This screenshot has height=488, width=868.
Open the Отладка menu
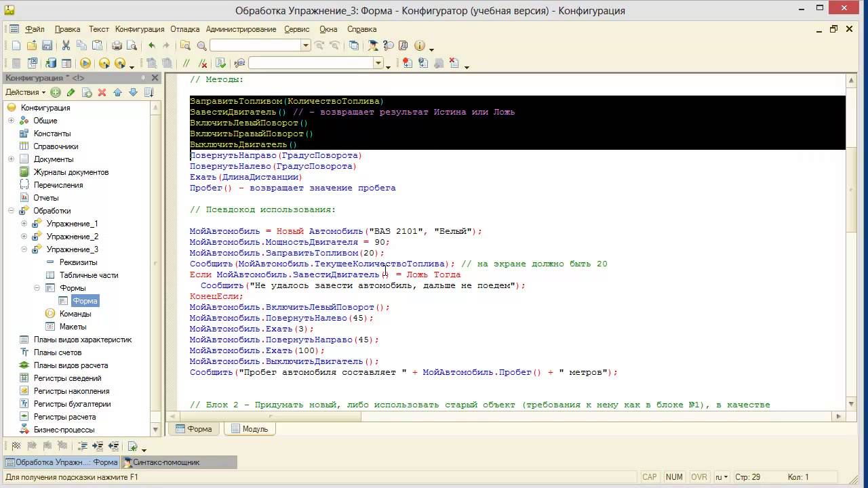[185, 29]
